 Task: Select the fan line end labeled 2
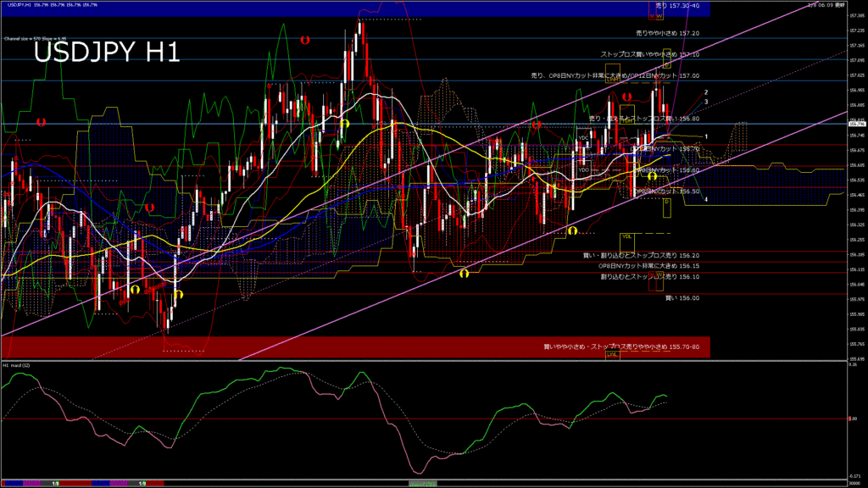coord(706,91)
